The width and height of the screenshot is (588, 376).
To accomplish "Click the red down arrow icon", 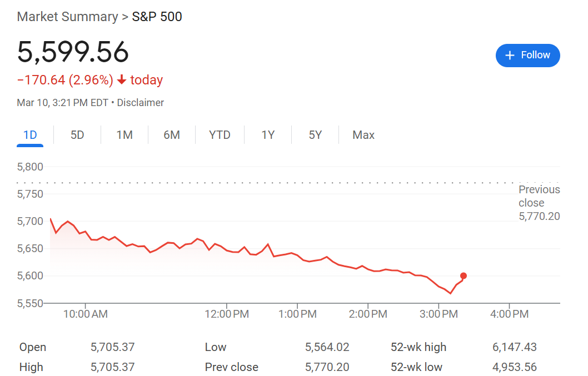I will pos(122,79).
